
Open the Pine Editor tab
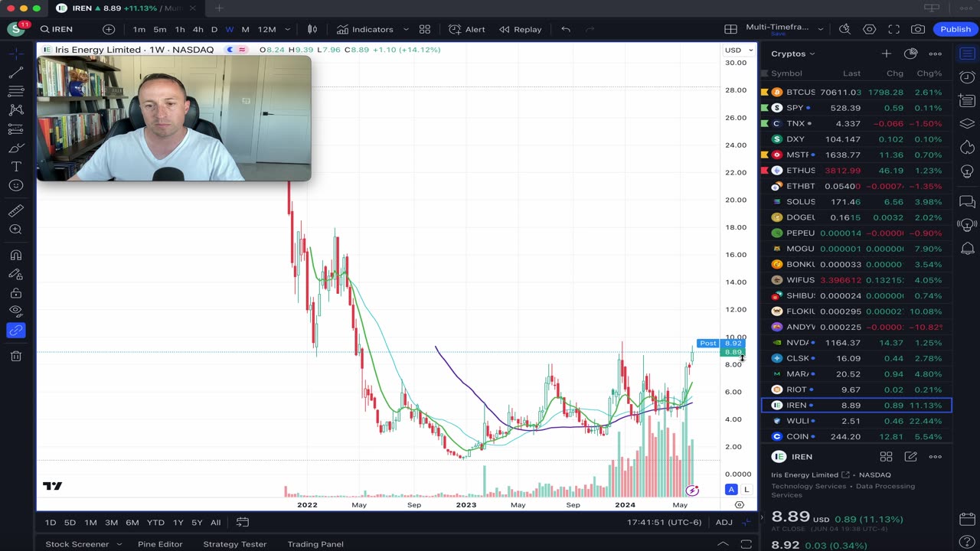pos(159,544)
